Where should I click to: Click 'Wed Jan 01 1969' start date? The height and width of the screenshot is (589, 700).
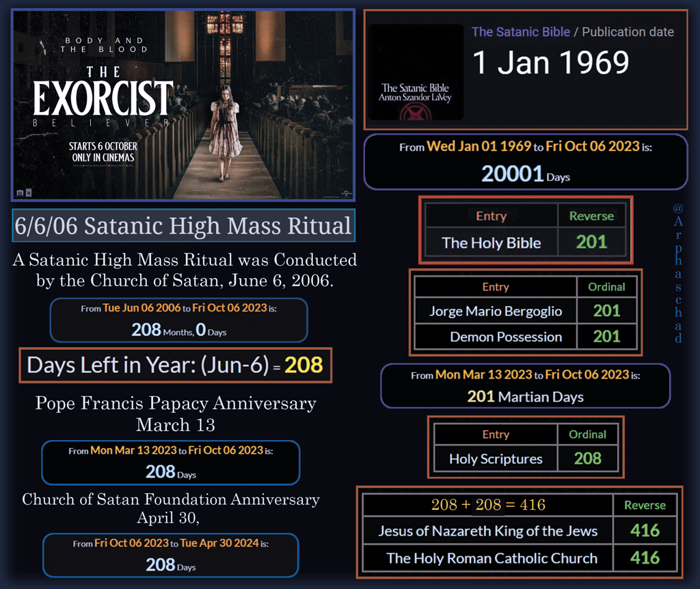click(x=479, y=146)
